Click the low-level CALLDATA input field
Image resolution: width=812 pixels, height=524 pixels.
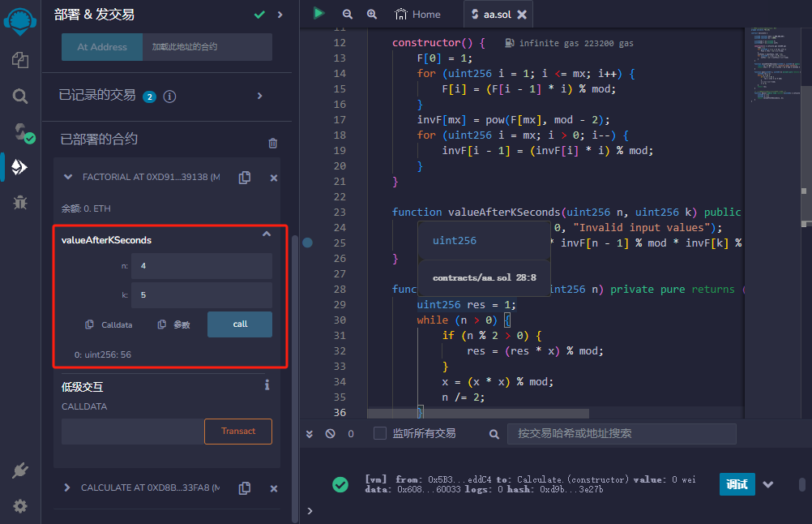coord(133,432)
